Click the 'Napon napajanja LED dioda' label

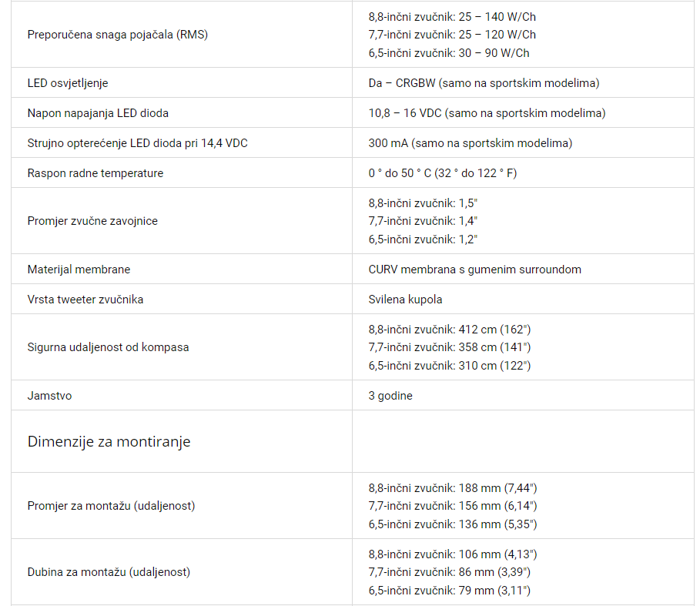(x=98, y=113)
